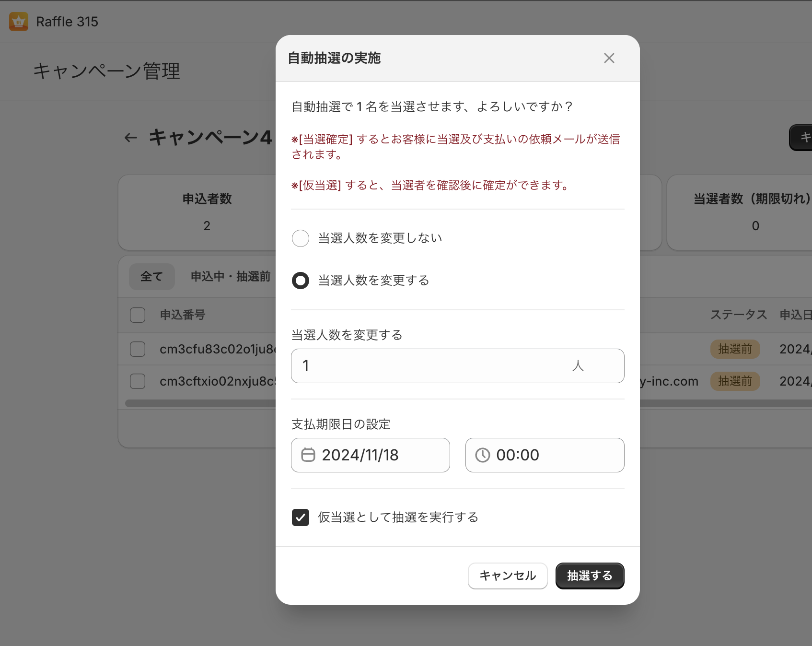The image size is (812, 646).
Task: Open the payment deadline time 00:00 field
Action: [x=545, y=455]
